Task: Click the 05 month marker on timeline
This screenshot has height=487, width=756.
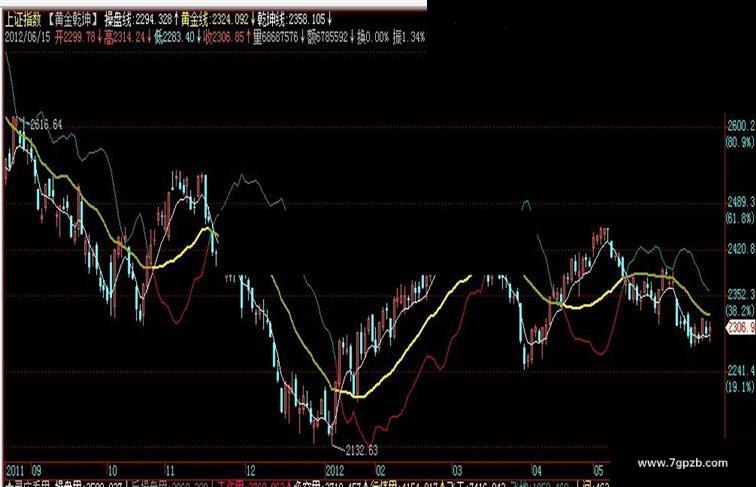Action: coord(598,471)
